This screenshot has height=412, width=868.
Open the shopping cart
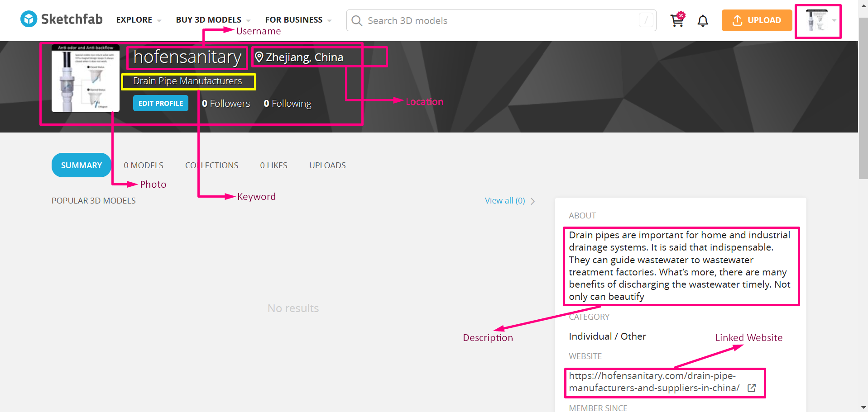[x=677, y=19]
